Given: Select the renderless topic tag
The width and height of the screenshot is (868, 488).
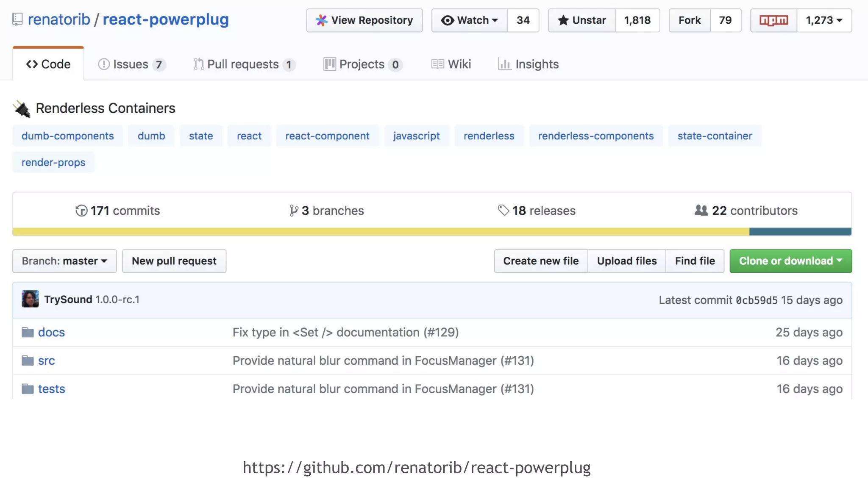Looking at the screenshot, I should 489,136.
